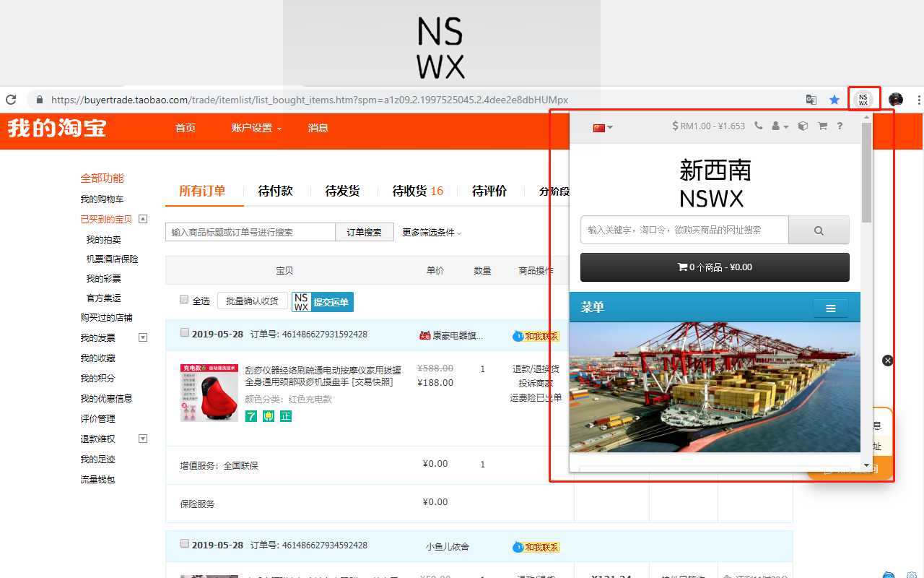Open the Chrome profile avatar
The height and width of the screenshot is (578, 924).
[896, 100]
